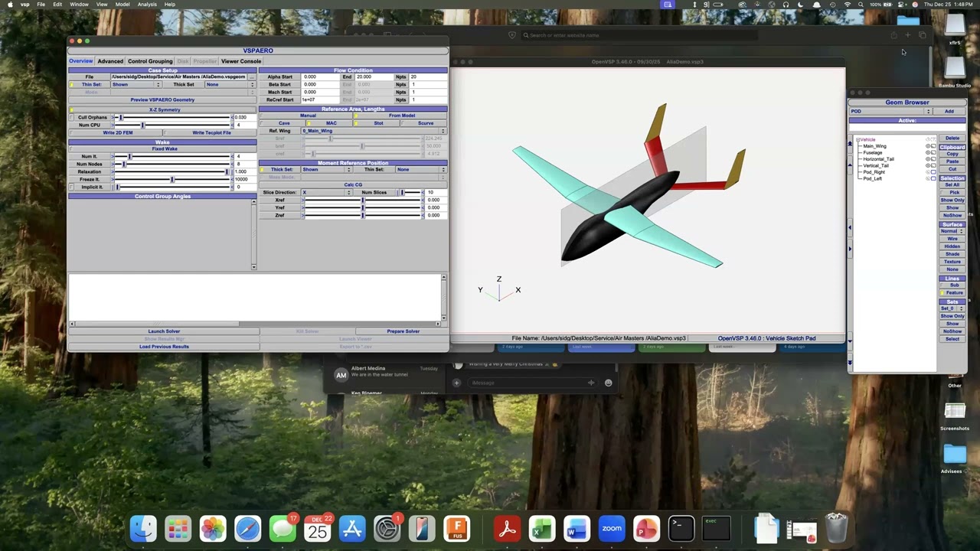Select Horizontal_Tail in the Geom Browser tree
980x551 pixels.
tap(878, 159)
